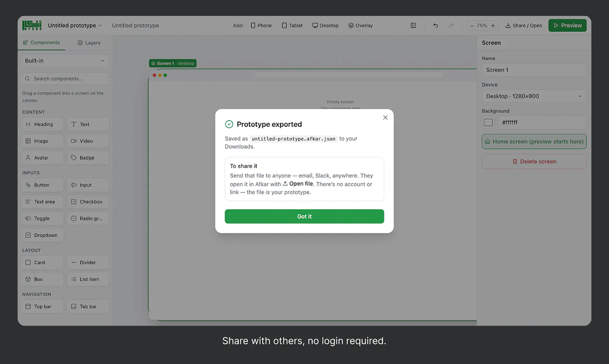Select the List item component

click(x=88, y=280)
